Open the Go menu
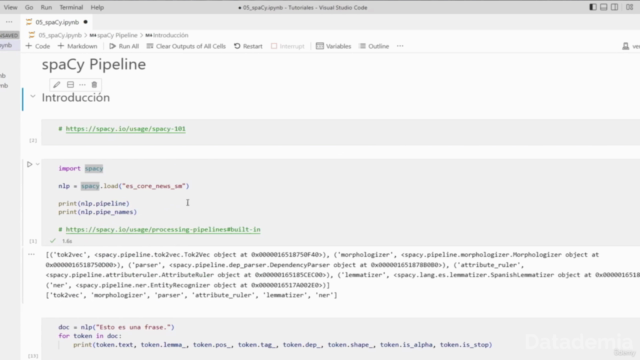640x360 pixels. pyautogui.click(x=29, y=7)
